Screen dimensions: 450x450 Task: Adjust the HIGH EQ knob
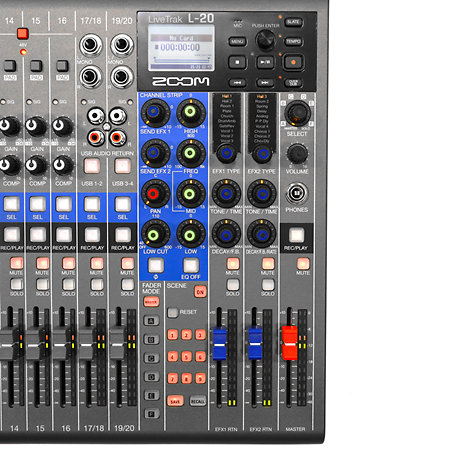(x=190, y=112)
